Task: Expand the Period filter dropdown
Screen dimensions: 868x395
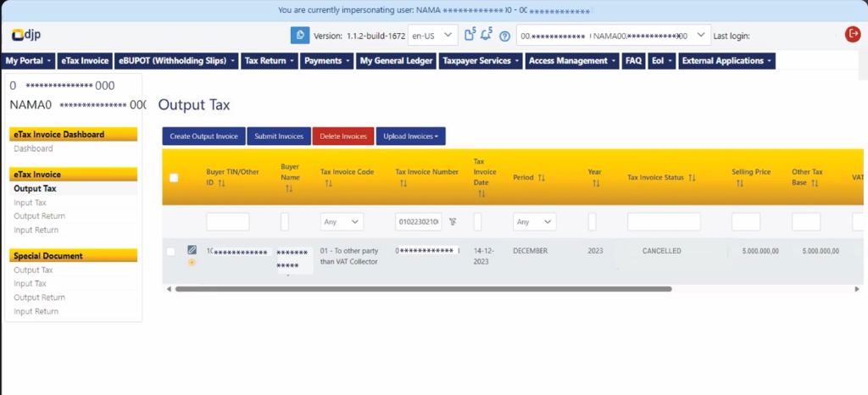Action: (x=535, y=222)
